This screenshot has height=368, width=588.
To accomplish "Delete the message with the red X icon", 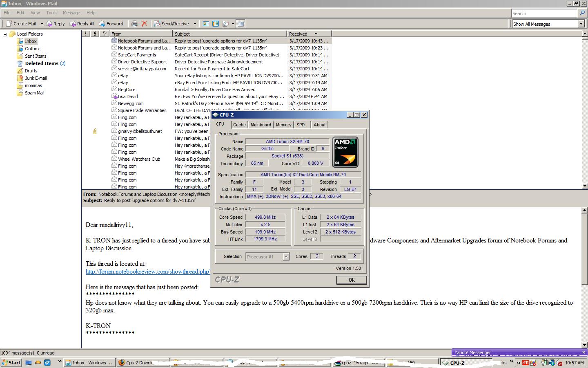I will coord(144,24).
